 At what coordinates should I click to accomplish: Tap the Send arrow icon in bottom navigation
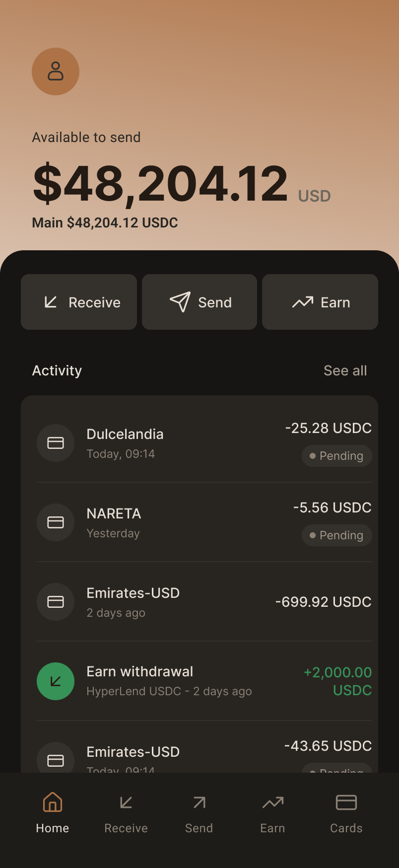pyautogui.click(x=199, y=802)
